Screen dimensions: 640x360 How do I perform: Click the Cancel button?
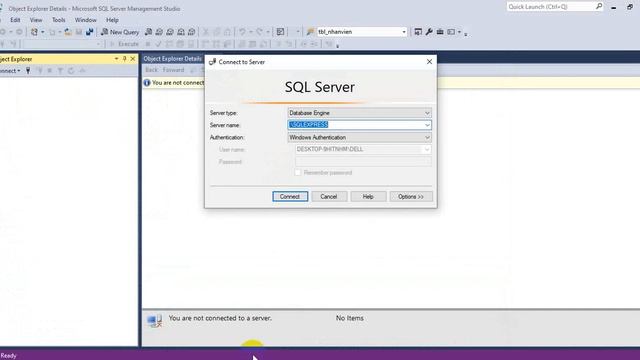click(329, 197)
